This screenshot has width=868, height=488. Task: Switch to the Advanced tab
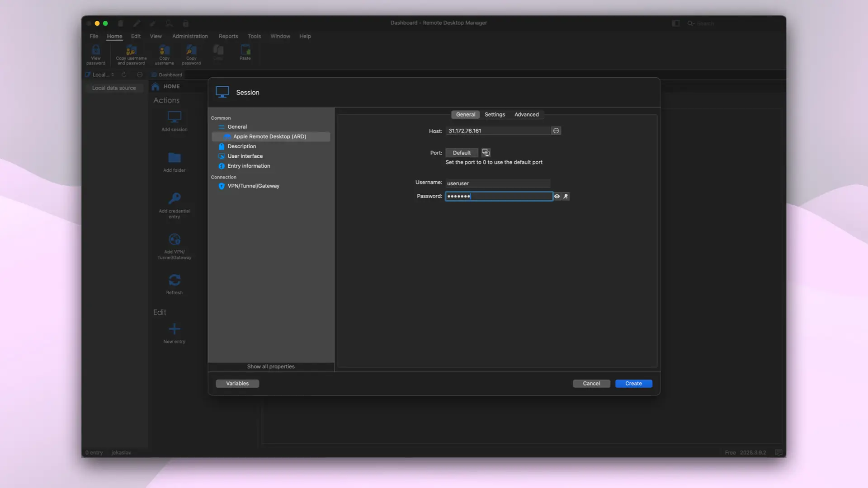tap(526, 114)
